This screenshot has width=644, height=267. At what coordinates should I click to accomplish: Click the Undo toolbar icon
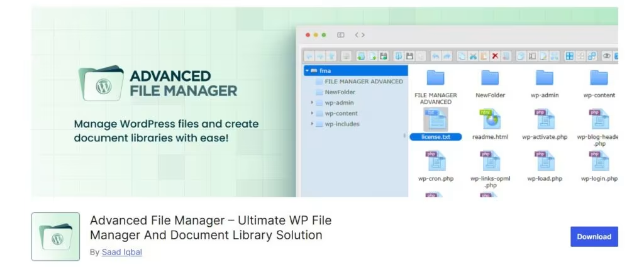[x=436, y=56]
